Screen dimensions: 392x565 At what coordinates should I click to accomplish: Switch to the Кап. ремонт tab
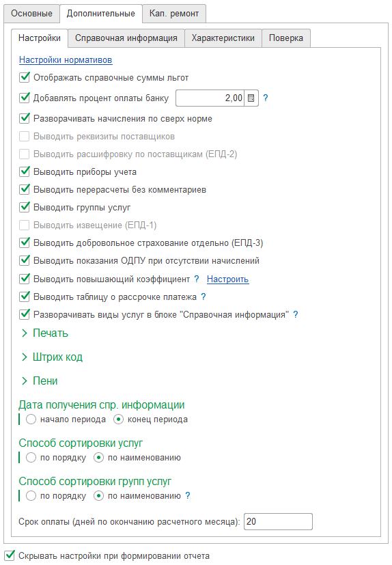point(174,14)
